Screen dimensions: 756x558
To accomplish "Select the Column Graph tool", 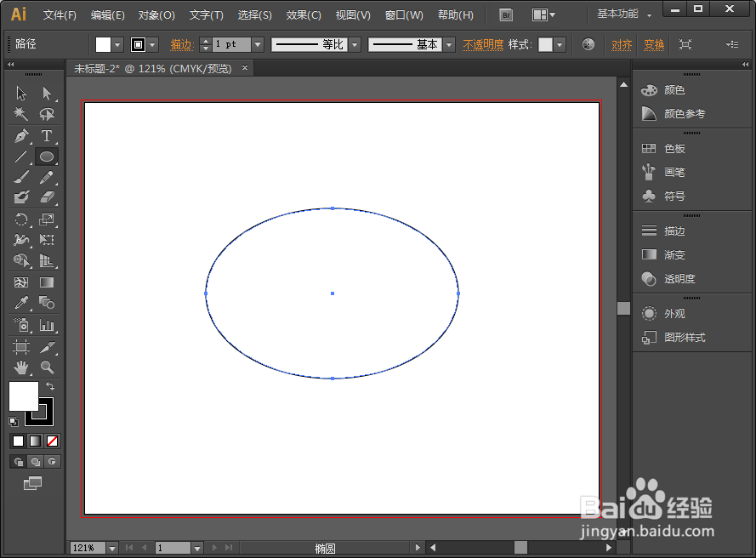I will point(47,325).
